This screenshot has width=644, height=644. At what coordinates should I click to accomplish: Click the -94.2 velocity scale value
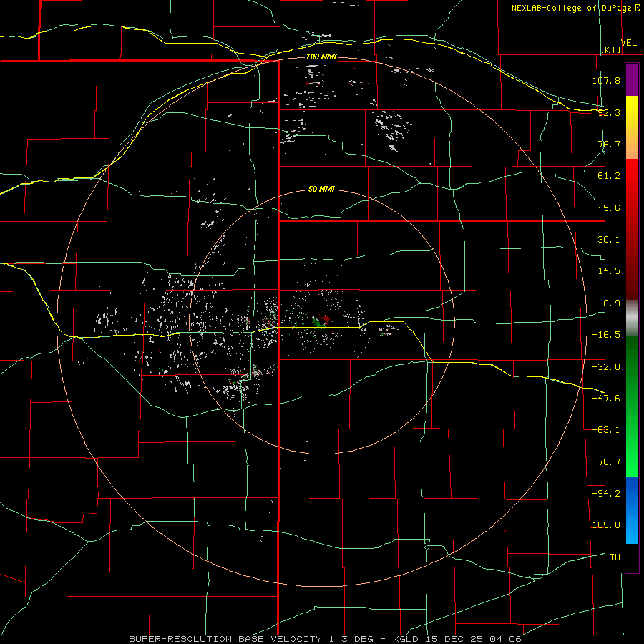click(606, 494)
